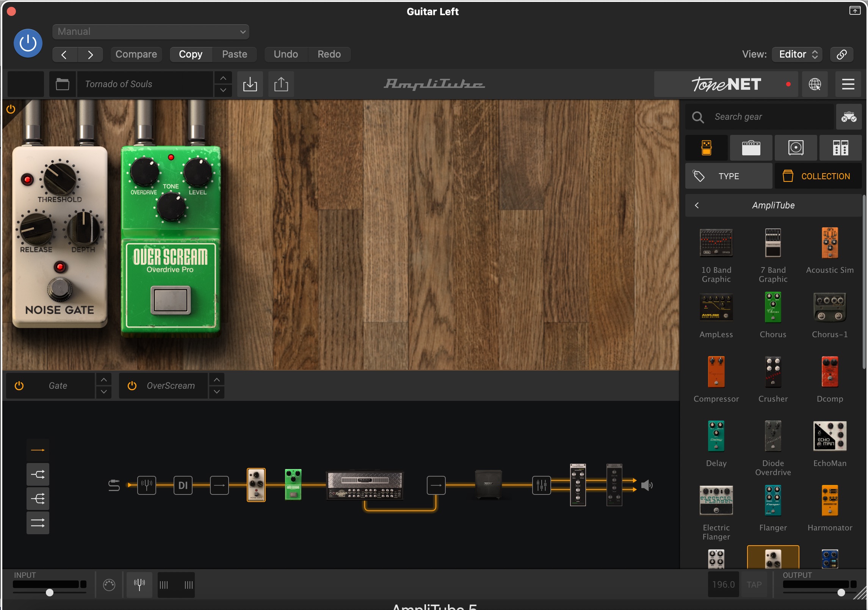Open the Manual preset dropdown

click(x=150, y=32)
